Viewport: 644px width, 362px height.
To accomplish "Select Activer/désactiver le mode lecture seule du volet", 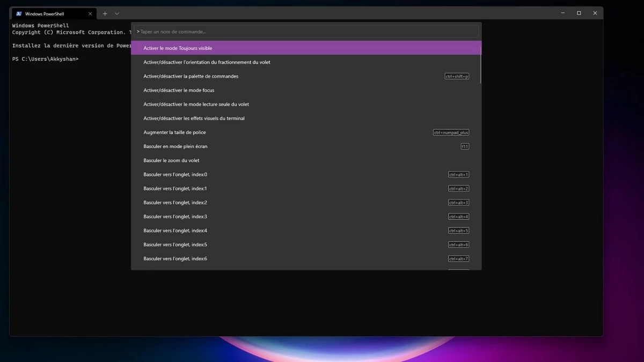I will tap(306, 104).
